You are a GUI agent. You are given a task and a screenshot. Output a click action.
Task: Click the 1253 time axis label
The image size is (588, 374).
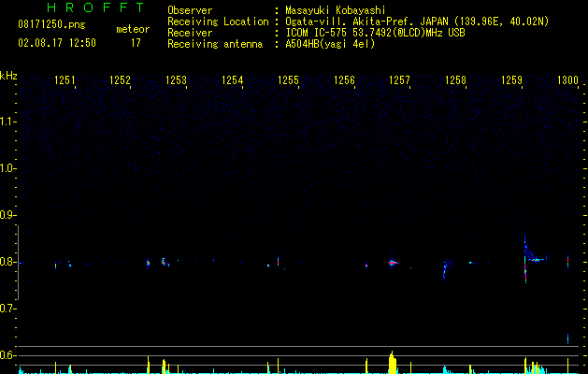click(x=176, y=80)
